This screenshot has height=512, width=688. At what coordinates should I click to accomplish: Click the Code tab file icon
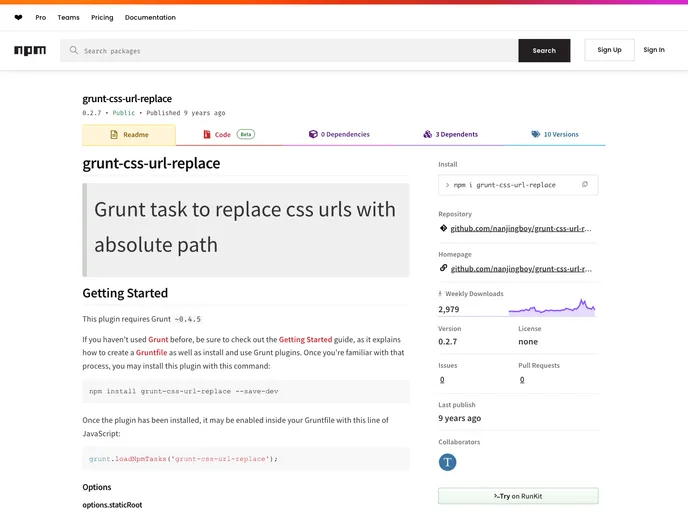click(207, 134)
